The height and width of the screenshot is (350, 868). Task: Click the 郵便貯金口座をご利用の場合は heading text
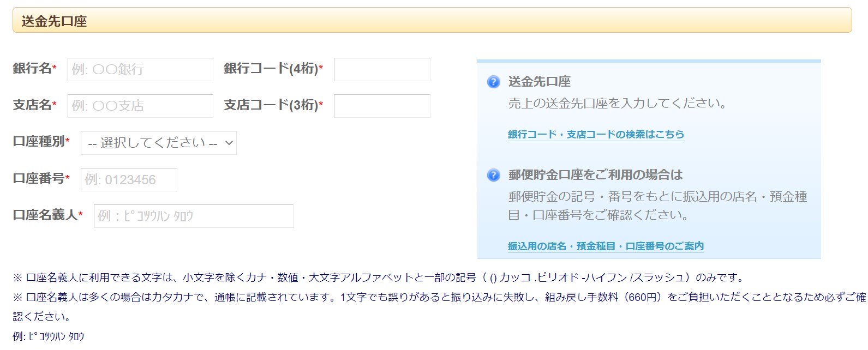coord(595,175)
